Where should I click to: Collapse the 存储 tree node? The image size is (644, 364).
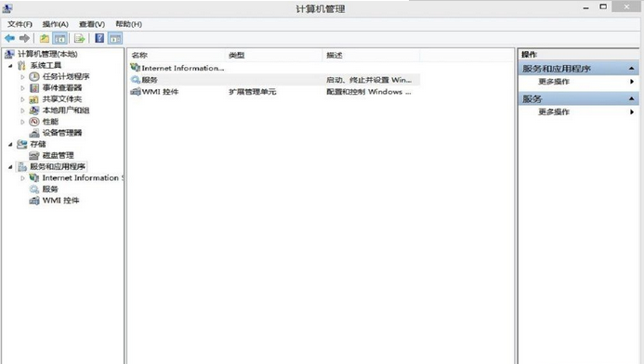coord(10,145)
